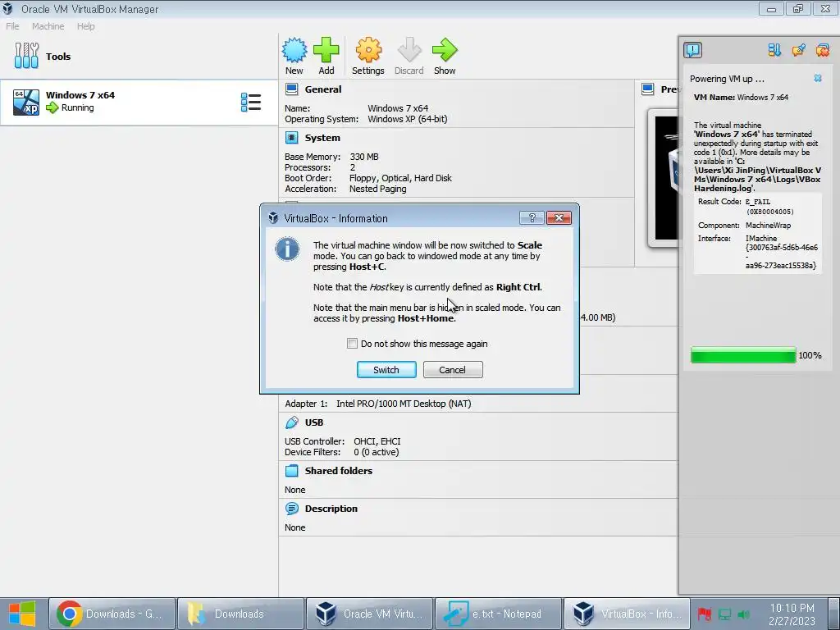Image resolution: width=840 pixels, height=630 pixels.
Task: Click the Component MachineWrap text
Action: pos(768,226)
